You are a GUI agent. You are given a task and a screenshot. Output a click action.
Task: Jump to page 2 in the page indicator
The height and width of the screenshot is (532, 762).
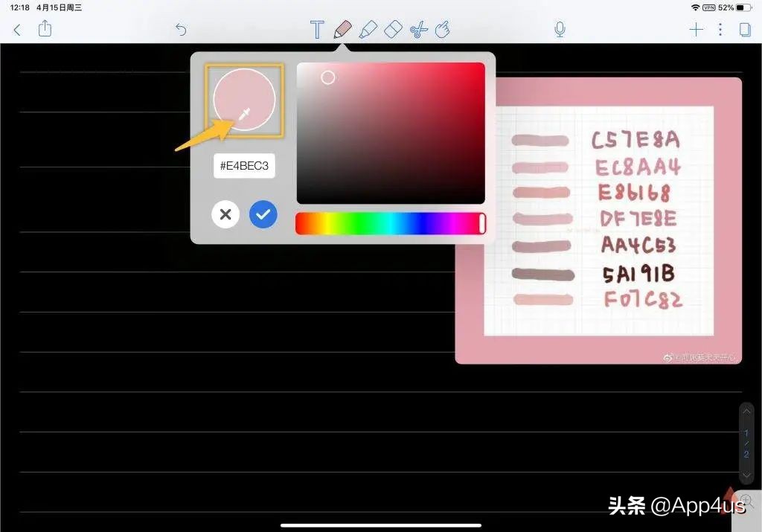[x=746, y=452]
